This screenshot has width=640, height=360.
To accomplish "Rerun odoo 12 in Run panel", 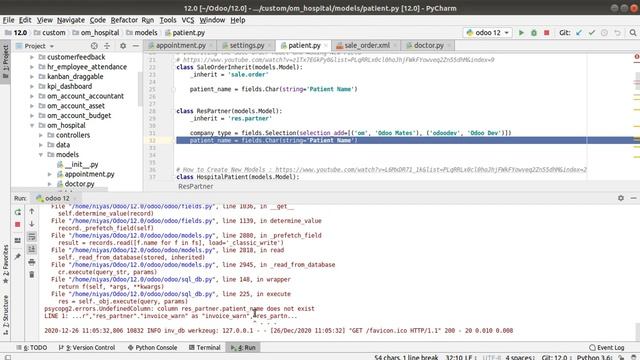I will pos(18,212).
